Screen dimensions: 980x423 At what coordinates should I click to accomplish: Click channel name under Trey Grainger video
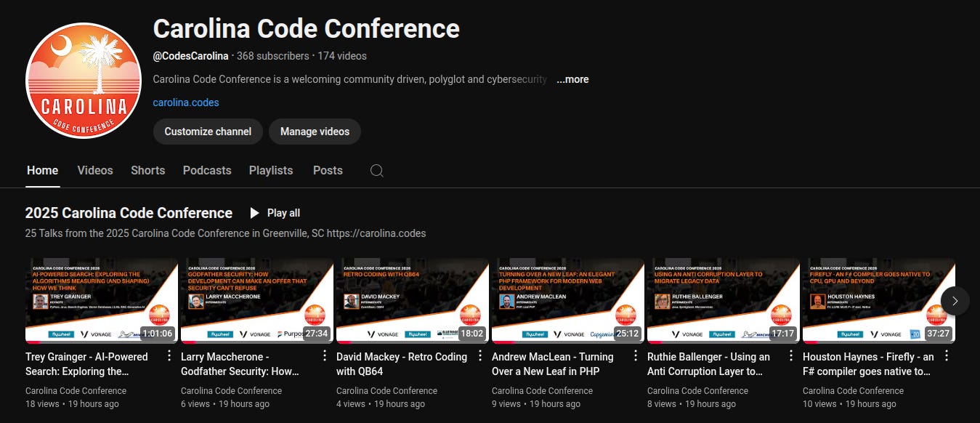point(76,391)
